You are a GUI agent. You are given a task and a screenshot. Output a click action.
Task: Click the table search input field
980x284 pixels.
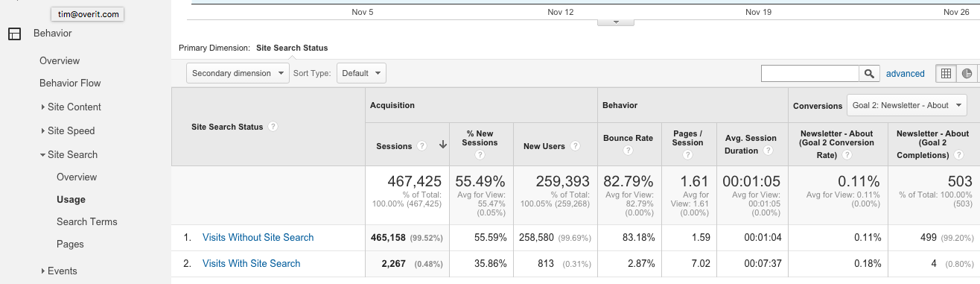[810, 73]
